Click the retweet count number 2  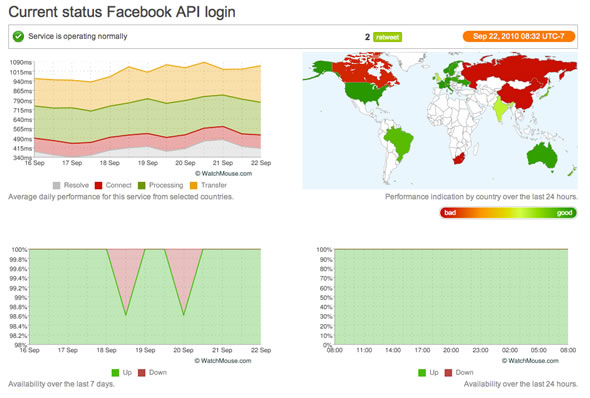(367, 37)
